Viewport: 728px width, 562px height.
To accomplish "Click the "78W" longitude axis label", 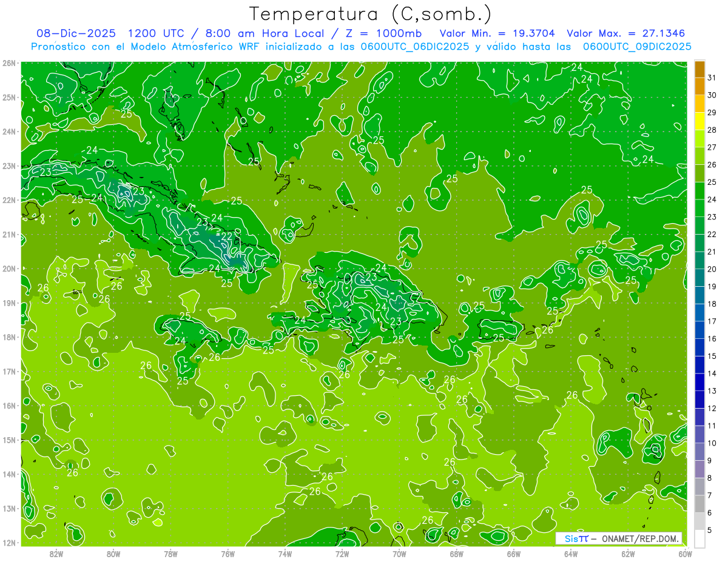I will [x=170, y=554].
